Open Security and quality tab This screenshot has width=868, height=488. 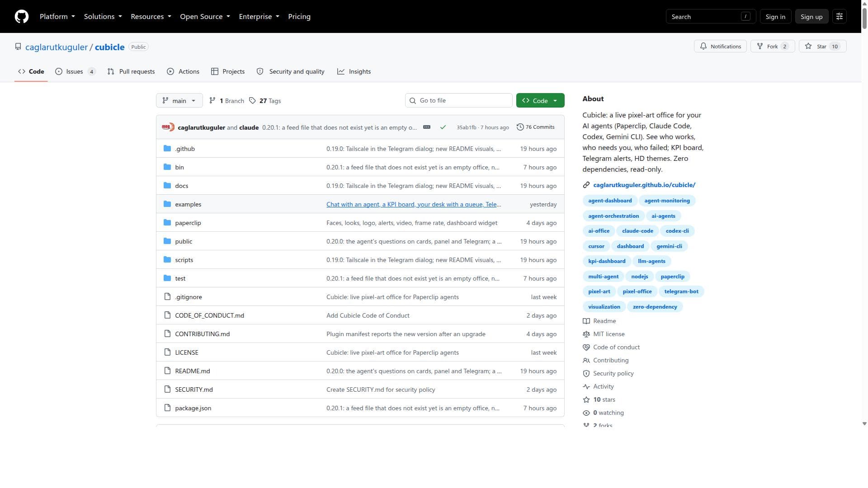coord(291,72)
